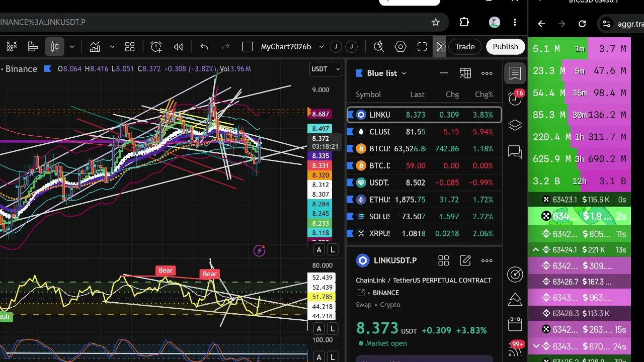Select the SOLUS row in the watchlist

click(x=425, y=217)
